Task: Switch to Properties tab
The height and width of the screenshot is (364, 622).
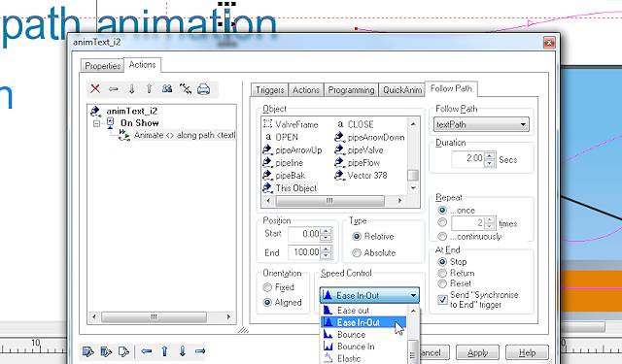Action: [102, 66]
